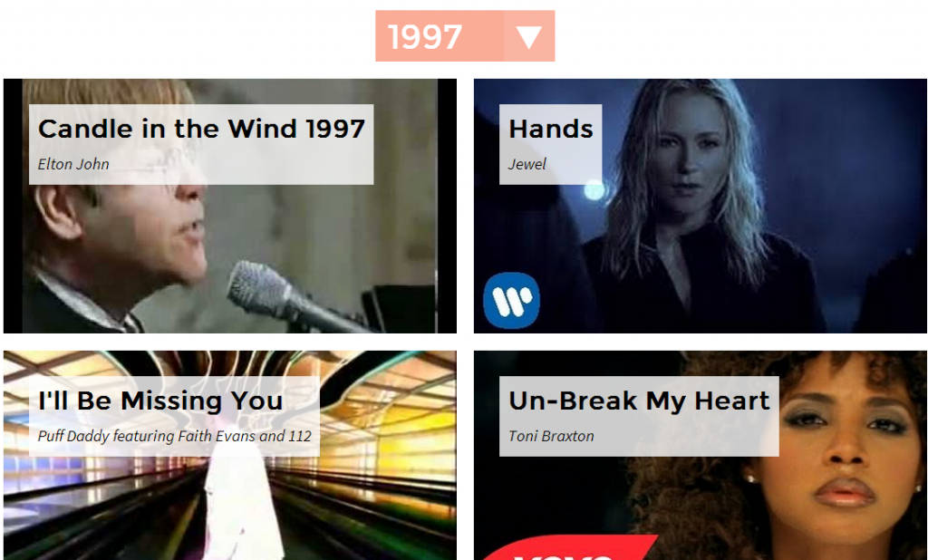Image resolution: width=928 pixels, height=560 pixels.
Task: Click Puff Daddy featuring Faith Evans and 112
Action: coord(175,436)
